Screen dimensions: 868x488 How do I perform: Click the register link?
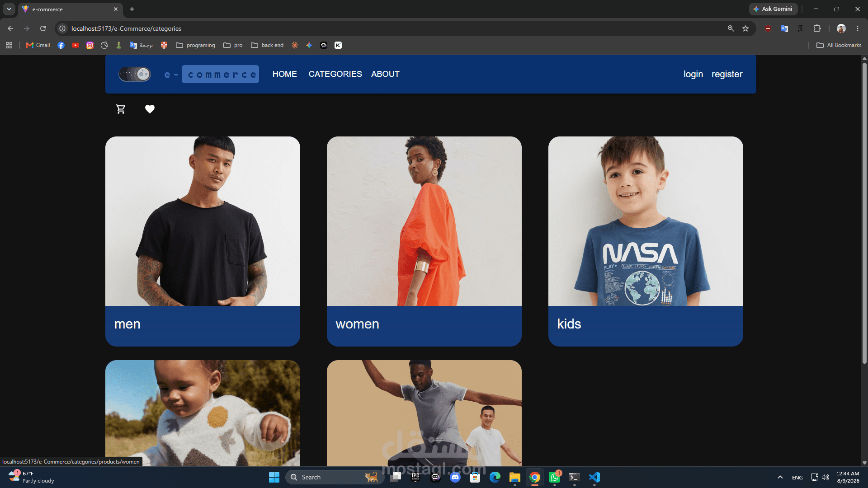[727, 74]
